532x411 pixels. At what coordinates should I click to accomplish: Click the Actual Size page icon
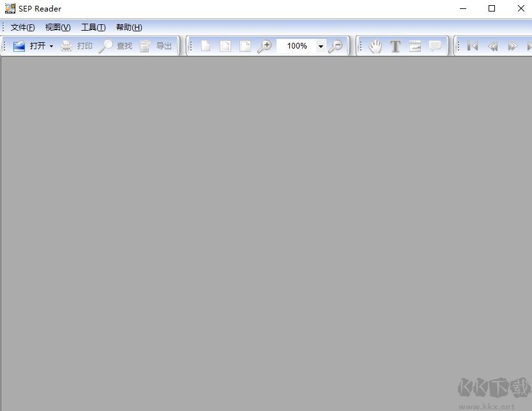[205, 45]
